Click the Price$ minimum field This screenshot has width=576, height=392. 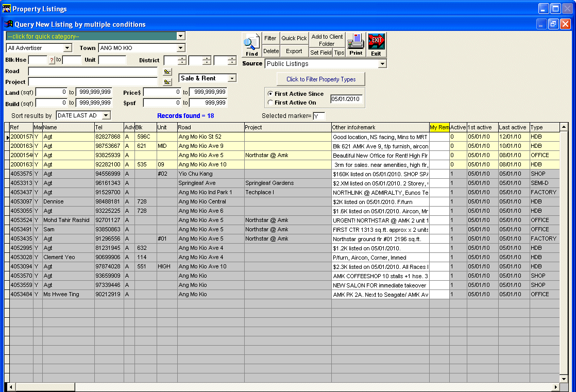coord(162,92)
